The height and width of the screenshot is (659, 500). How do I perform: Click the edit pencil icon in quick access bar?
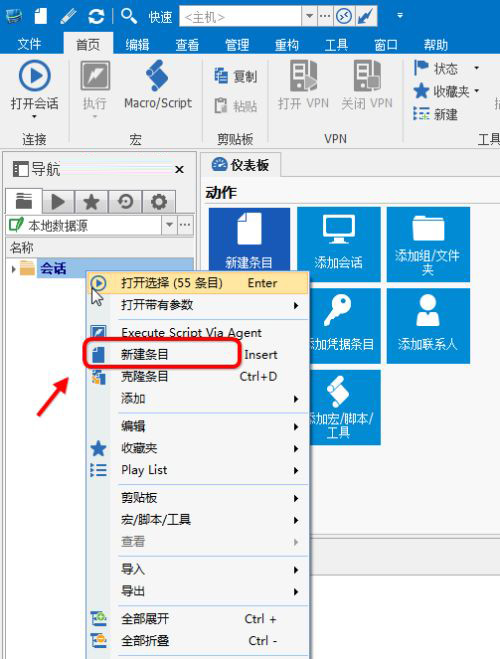pos(68,16)
